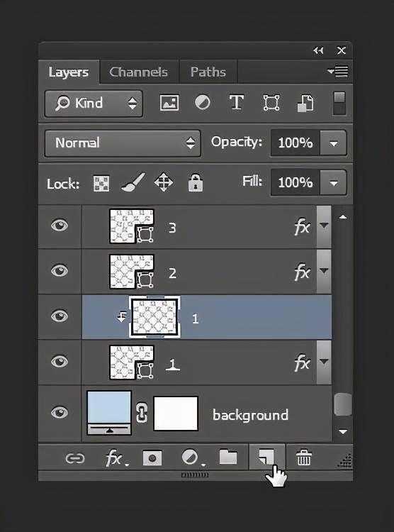Open the Opacity slider dropdown arrow
394x532 pixels.
333,143
